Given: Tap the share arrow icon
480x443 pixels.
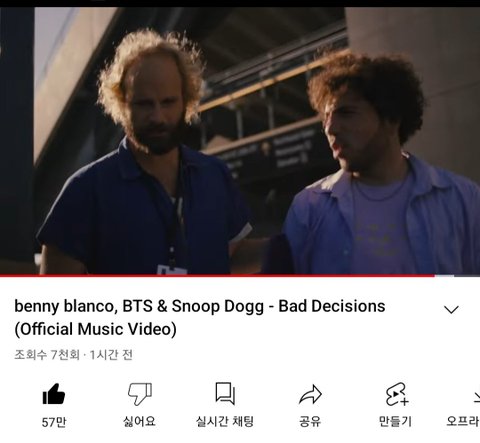Looking at the screenshot, I should coord(310,394).
